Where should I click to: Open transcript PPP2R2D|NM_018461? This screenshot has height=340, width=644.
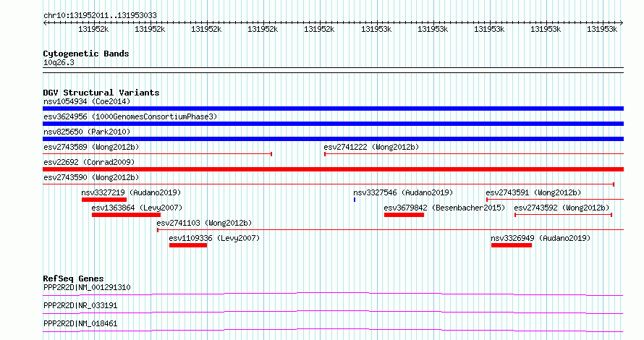(80, 323)
